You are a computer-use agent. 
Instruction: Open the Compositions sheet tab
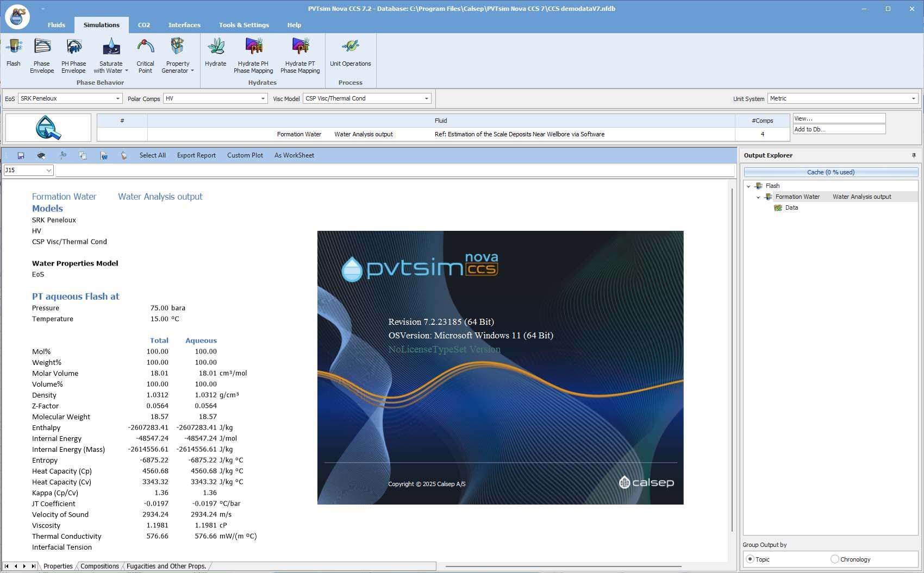(x=99, y=566)
